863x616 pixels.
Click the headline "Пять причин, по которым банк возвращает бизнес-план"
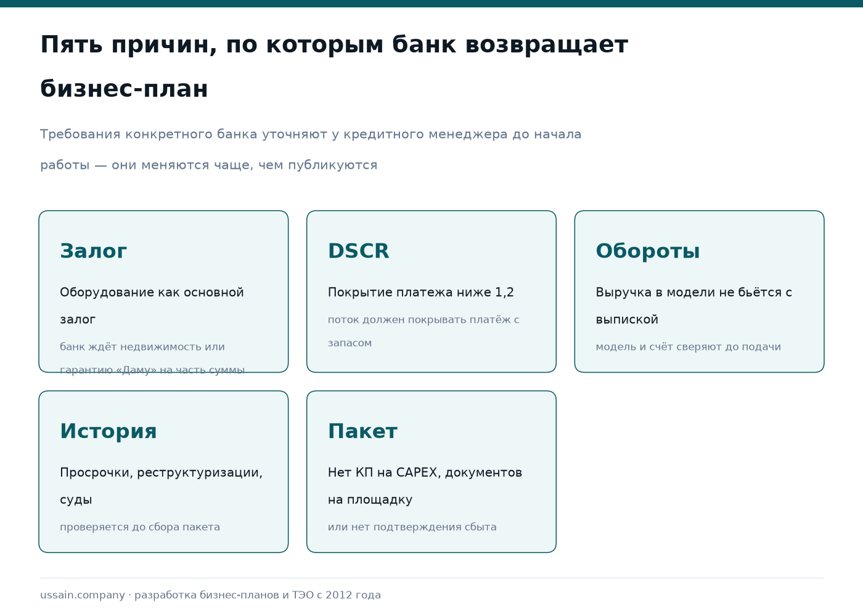point(334,67)
